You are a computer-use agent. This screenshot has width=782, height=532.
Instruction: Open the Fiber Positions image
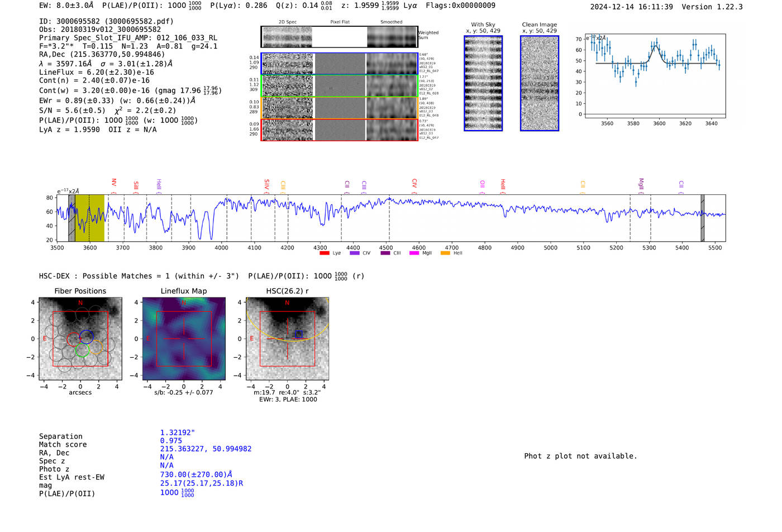click(80, 339)
